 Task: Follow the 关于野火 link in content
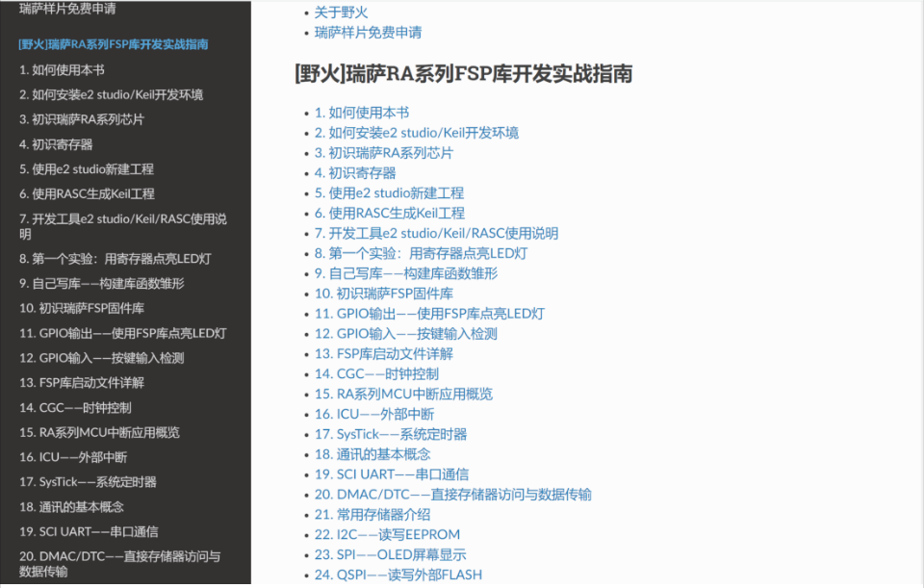tap(341, 13)
